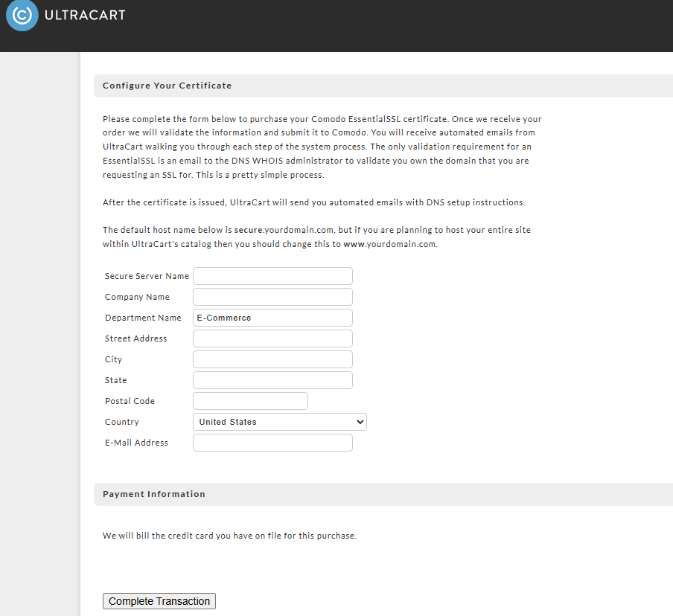Select the Company Name input box
This screenshot has height=616, width=673.
272,297
